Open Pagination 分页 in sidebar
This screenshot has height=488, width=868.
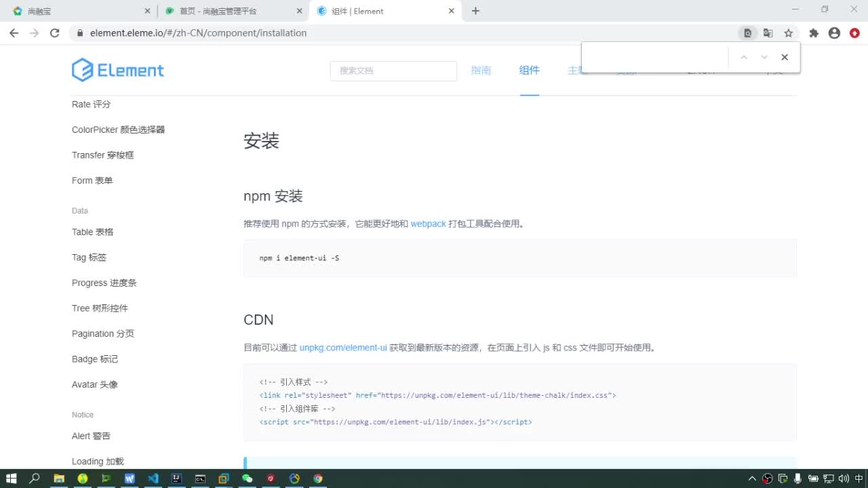click(103, 333)
